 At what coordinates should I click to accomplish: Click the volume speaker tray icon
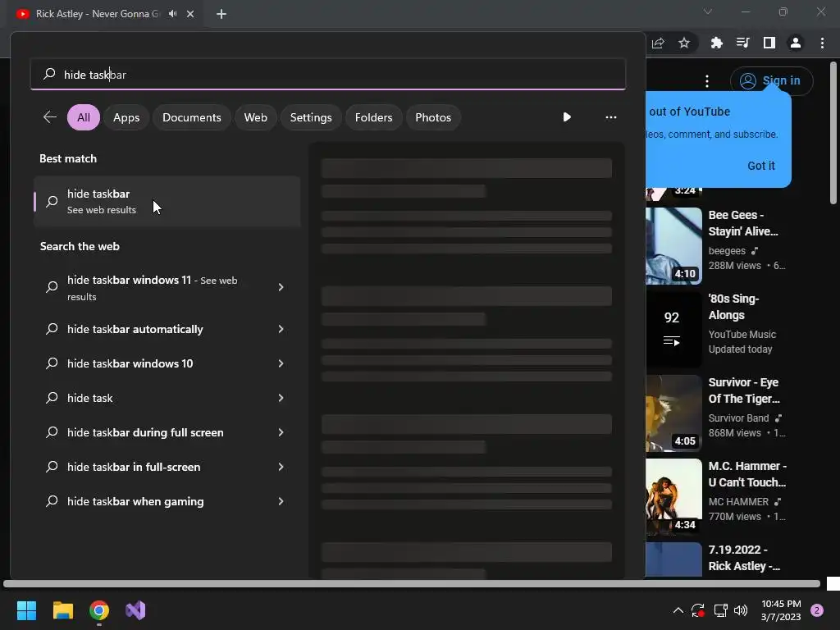(x=741, y=610)
